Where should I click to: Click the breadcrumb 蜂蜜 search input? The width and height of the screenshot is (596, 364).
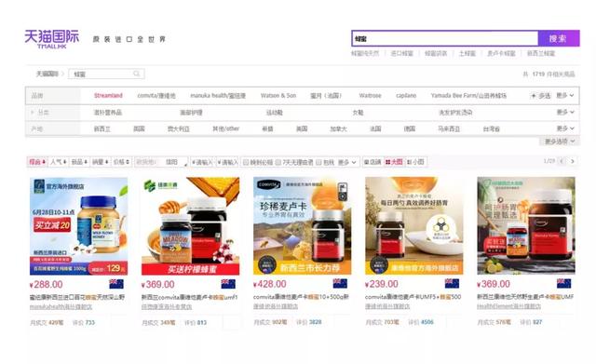106,74
